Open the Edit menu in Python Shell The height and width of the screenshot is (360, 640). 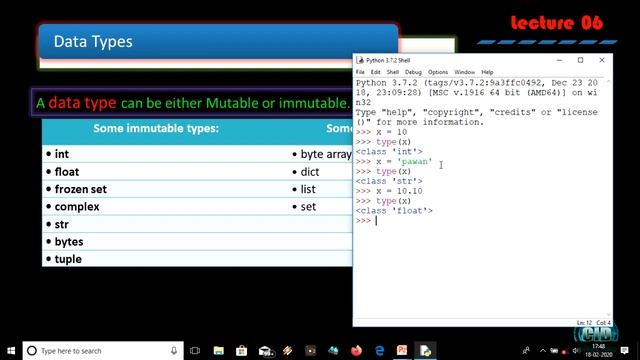(x=376, y=72)
